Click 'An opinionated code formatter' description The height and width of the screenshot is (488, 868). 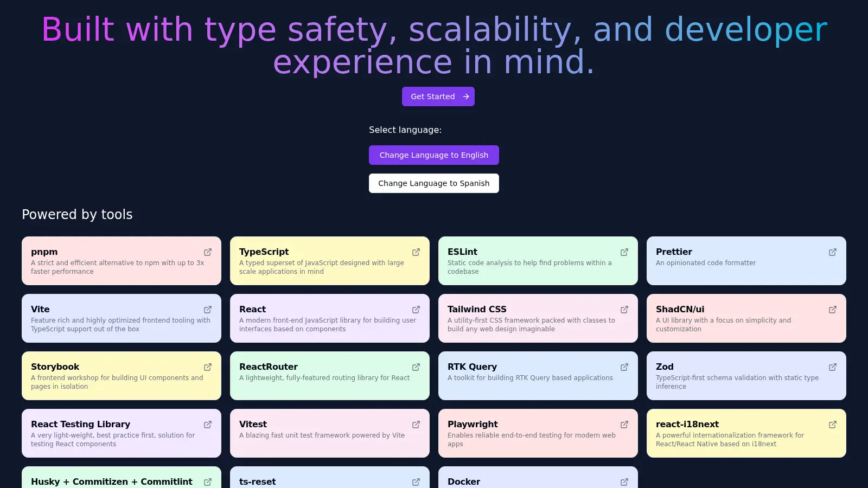point(706,262)
